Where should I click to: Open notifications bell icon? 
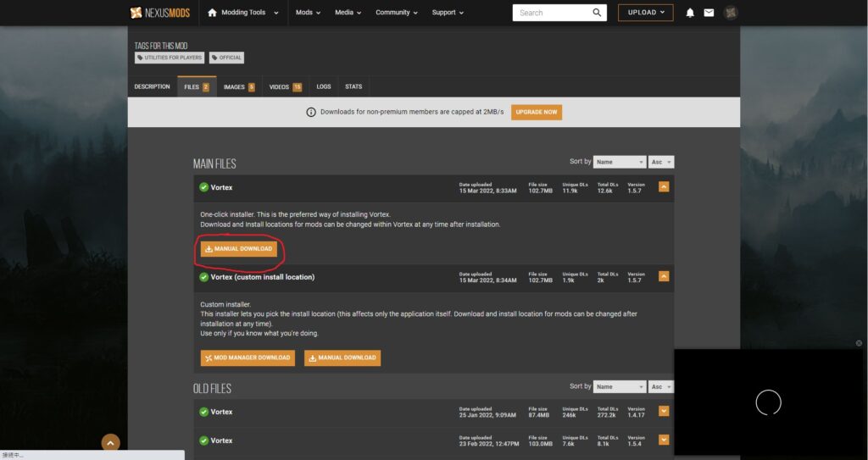[x=690, y=13]
